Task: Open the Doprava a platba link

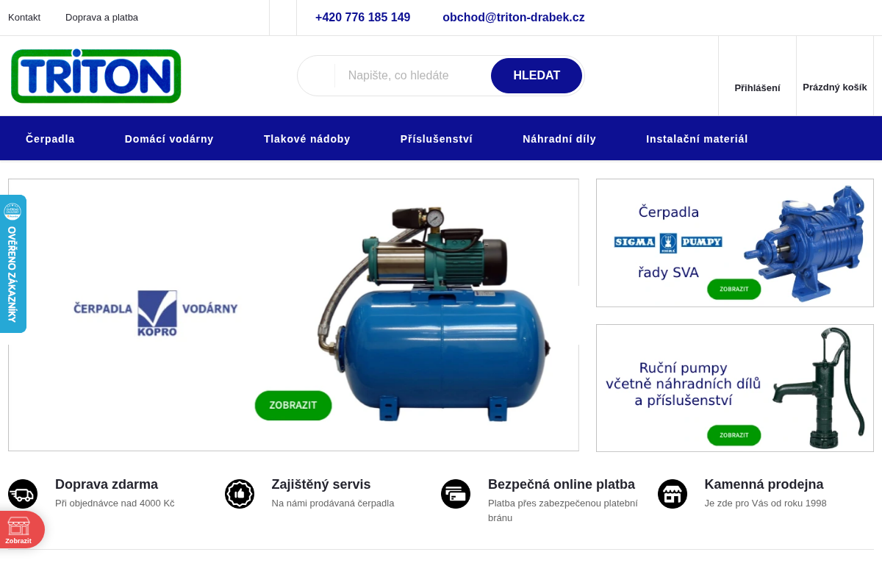Action: (101, 18)
